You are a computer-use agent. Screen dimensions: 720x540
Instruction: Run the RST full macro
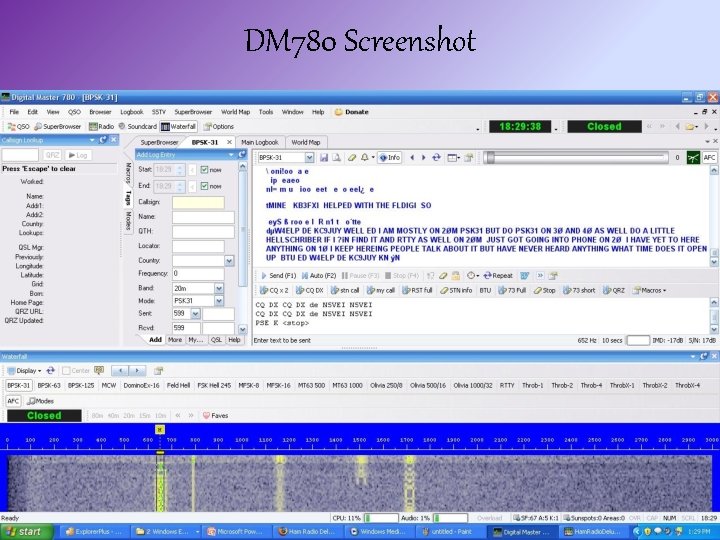(x=417, y=290)
